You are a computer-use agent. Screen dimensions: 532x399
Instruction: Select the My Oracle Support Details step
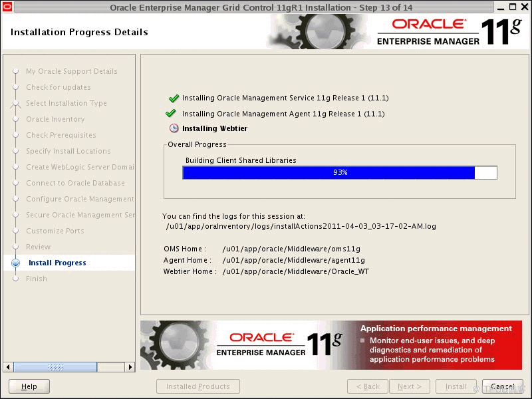(72, 71)
